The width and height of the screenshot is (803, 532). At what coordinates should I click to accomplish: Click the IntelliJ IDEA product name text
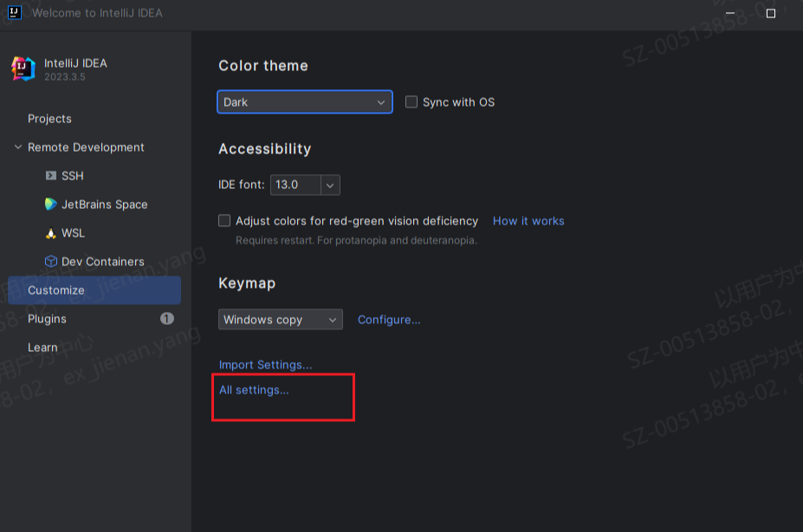[75, 63]
